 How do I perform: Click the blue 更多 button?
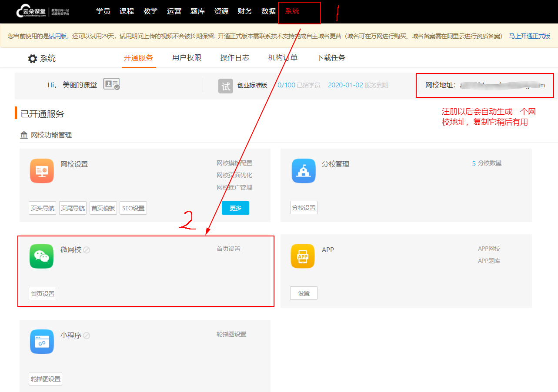235,208
